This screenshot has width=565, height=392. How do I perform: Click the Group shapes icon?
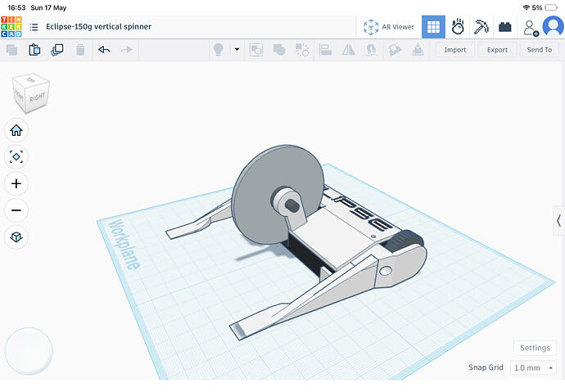(279, 50)
